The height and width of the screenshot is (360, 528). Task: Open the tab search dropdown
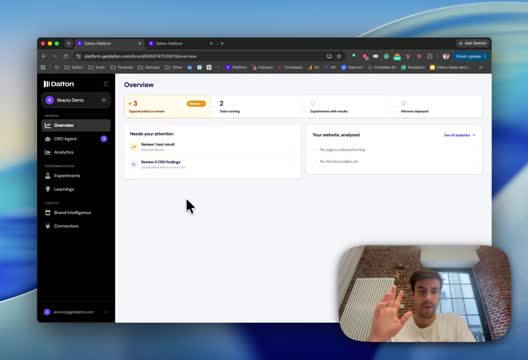pos(68,43)
